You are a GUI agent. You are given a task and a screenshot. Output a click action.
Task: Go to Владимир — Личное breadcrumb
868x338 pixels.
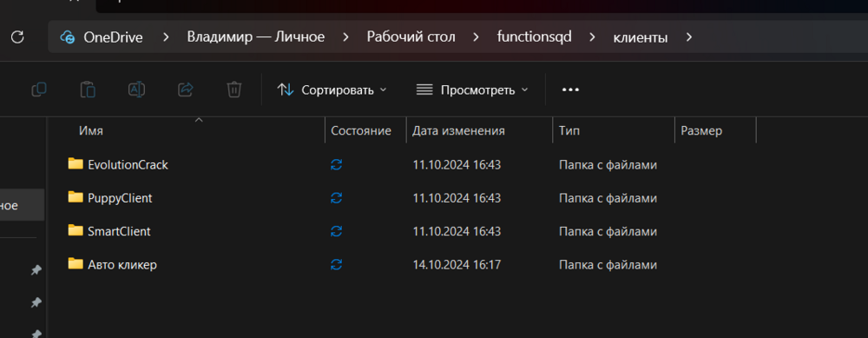(x=256, y=37)
